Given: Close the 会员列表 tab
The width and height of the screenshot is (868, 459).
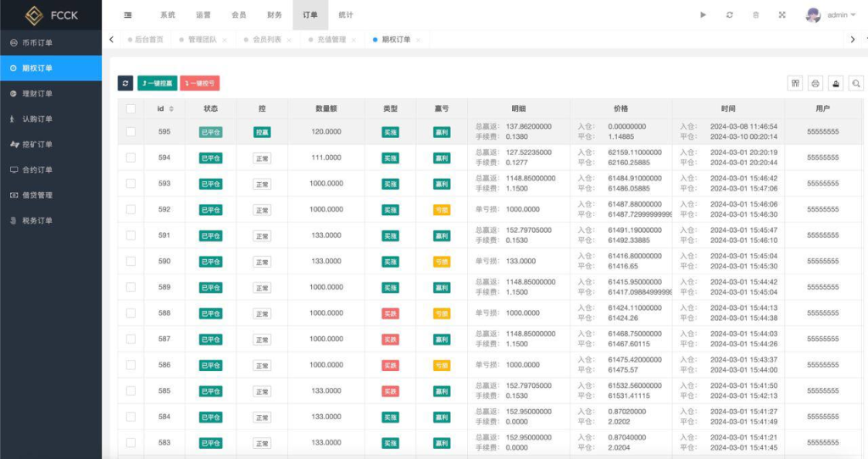Looking at the screenshot, I should click(x=289, y=40).
